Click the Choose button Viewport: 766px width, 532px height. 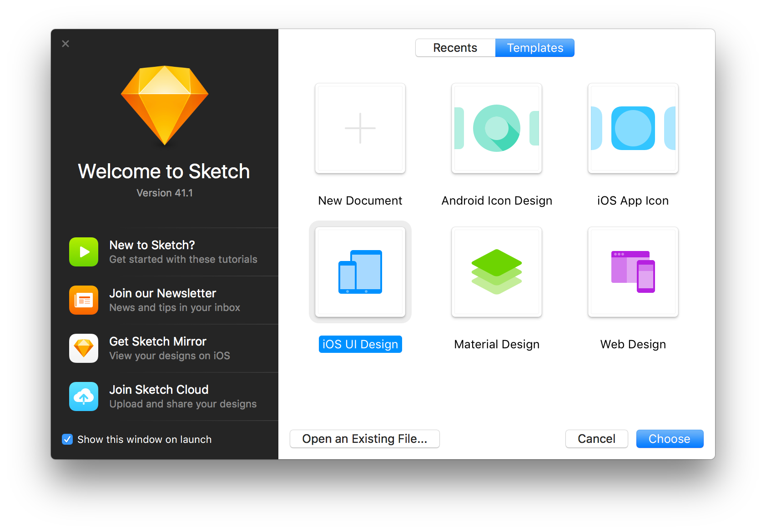pos(670,439)
